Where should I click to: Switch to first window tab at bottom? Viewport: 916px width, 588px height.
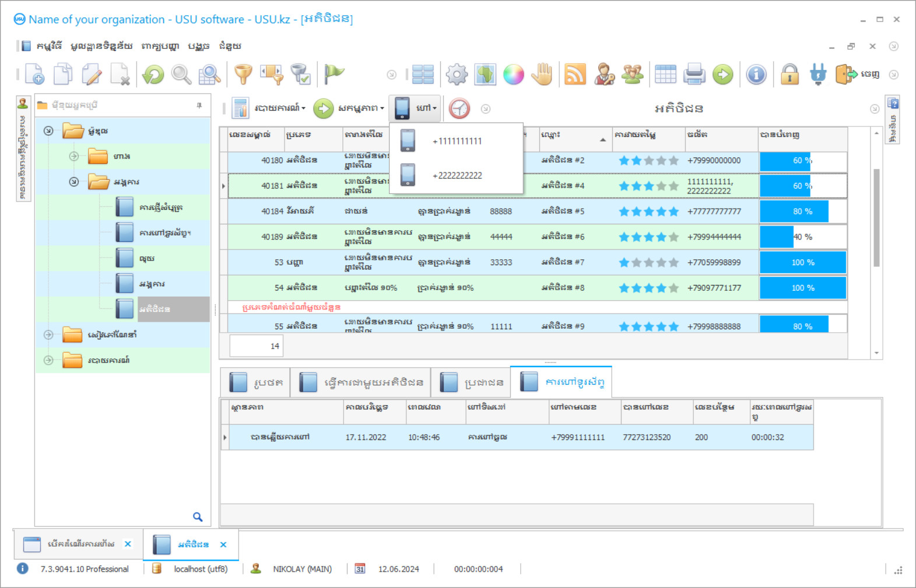78,544
